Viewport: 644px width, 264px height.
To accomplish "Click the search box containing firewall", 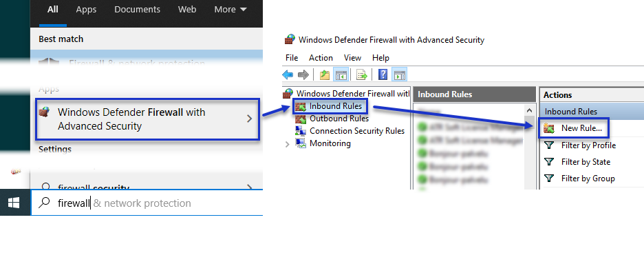I will [x=147, y=203].
